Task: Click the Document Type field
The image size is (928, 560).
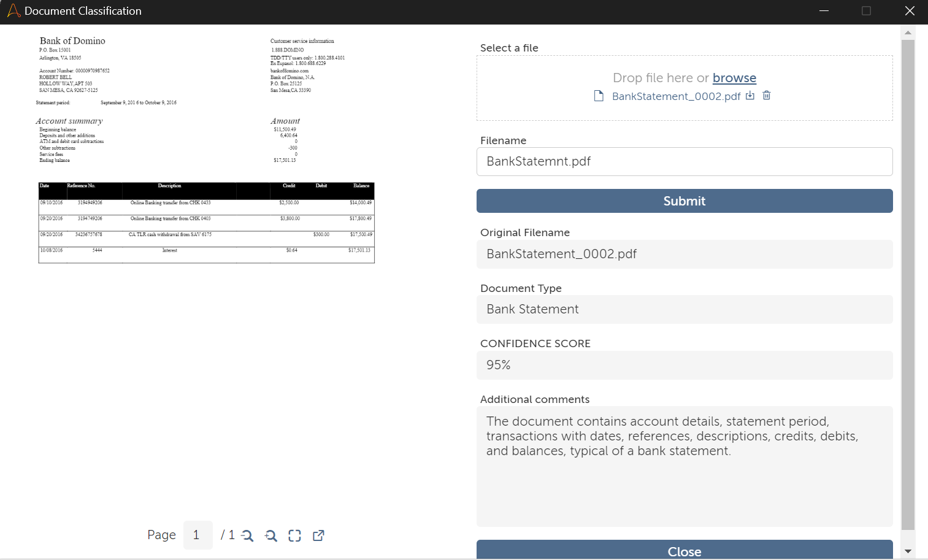Action: pyautogui.click(x=684, y=309)
